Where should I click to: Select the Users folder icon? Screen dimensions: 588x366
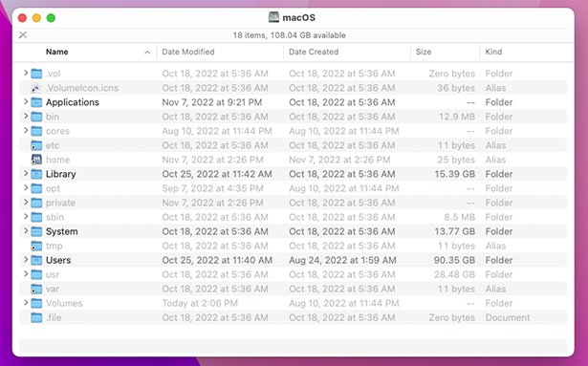tap(36, 260)
